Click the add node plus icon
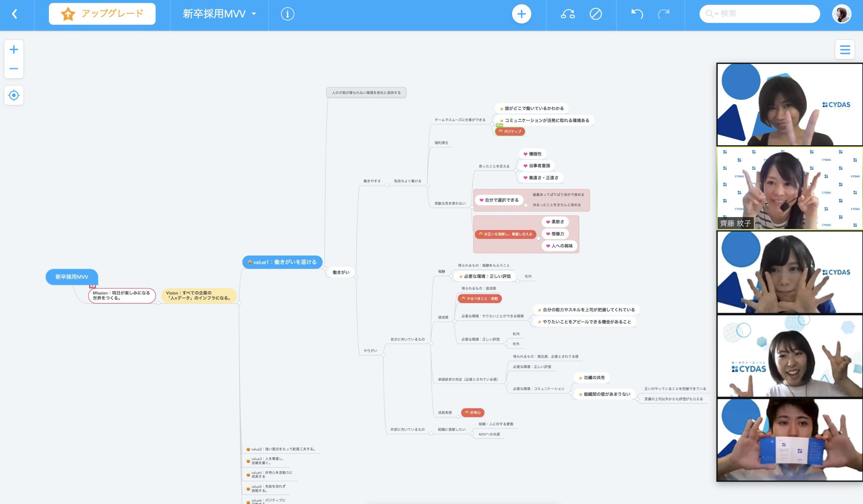This screenshot has height=504, width=863. [x=521, y=14]
